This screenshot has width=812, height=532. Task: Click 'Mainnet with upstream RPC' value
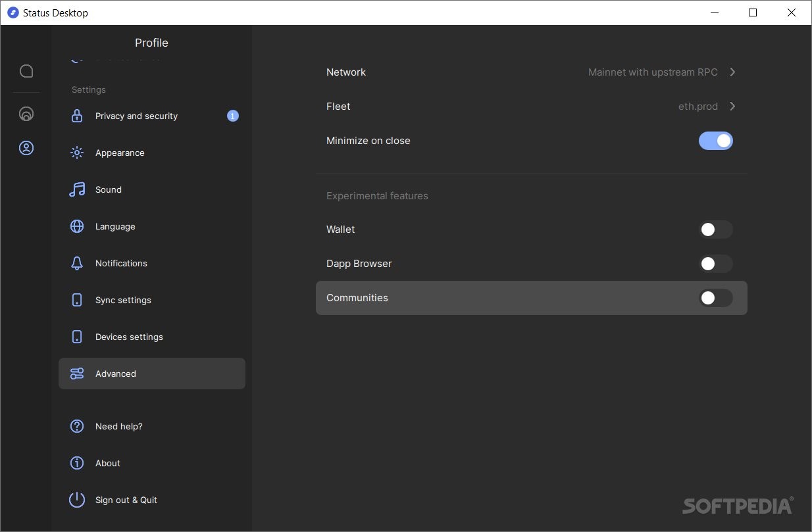(x=653, y=72)
